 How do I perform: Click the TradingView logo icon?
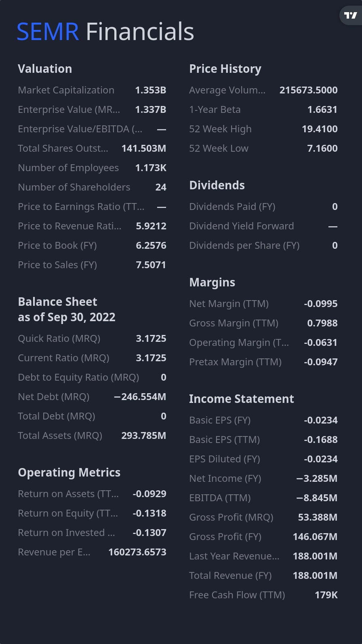click(x=350, y=16)
